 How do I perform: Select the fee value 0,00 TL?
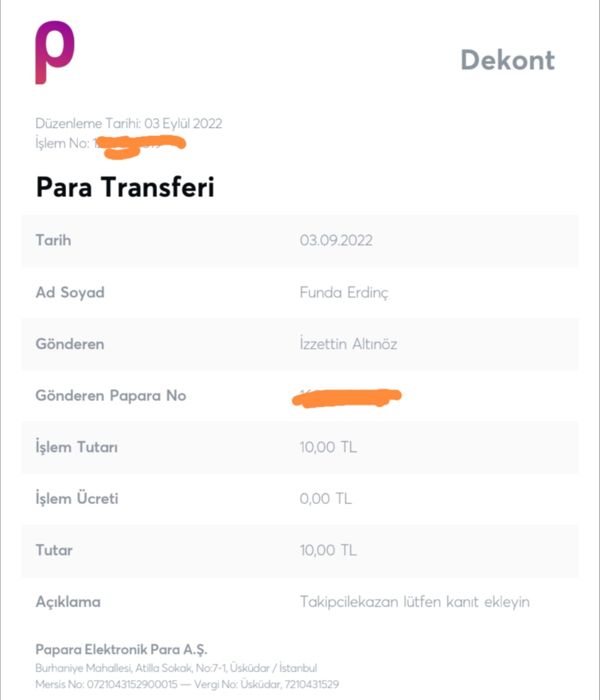click(x=326, y=499)
